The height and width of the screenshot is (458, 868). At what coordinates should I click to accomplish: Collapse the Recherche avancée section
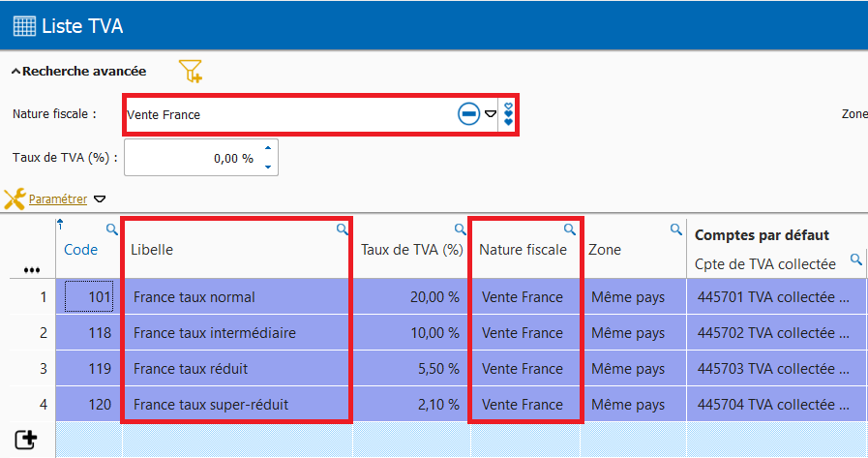[x=16, y=72]
